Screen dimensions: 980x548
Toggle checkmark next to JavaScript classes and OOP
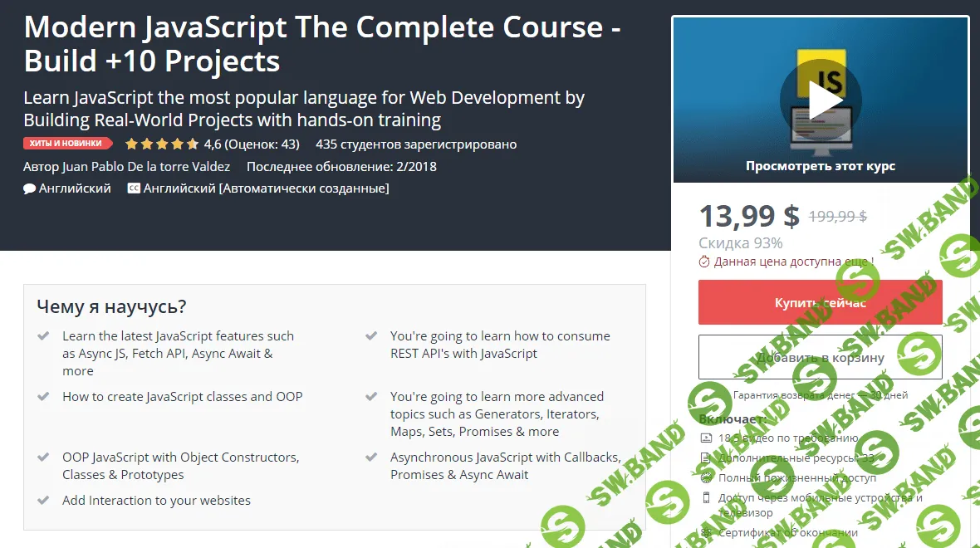(44, 396)
